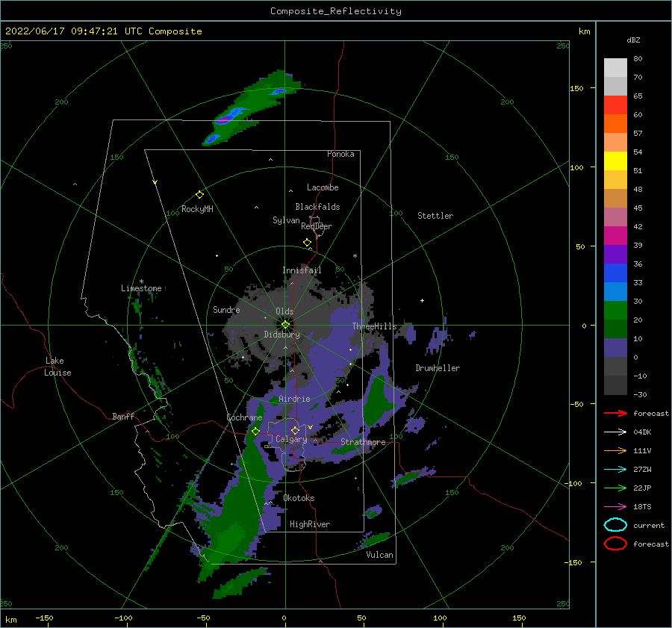Click the yellow diamond marker below RedDeer
The image size is (672, 628).
click(x=307, y=242)
